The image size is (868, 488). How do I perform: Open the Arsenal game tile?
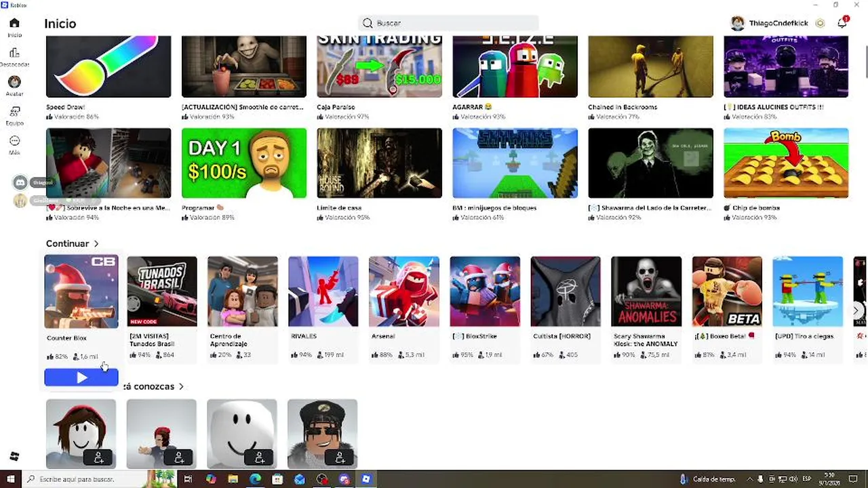tap(404, 291)
